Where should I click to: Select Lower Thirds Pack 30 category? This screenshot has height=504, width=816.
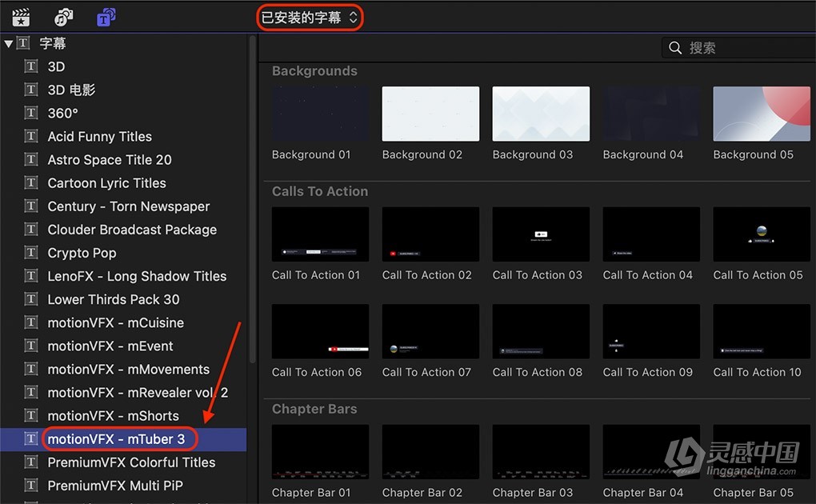(x=114, y=299)
